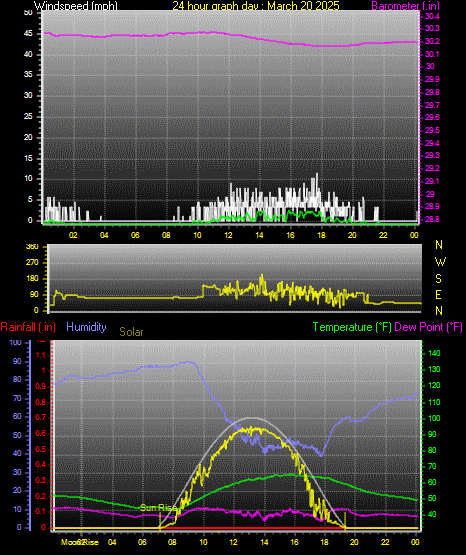This screenshot has height=555, width=466.
Task: Click the Temperature (°F) legend label
Action: pyautogui.click(x=352, y=327)
